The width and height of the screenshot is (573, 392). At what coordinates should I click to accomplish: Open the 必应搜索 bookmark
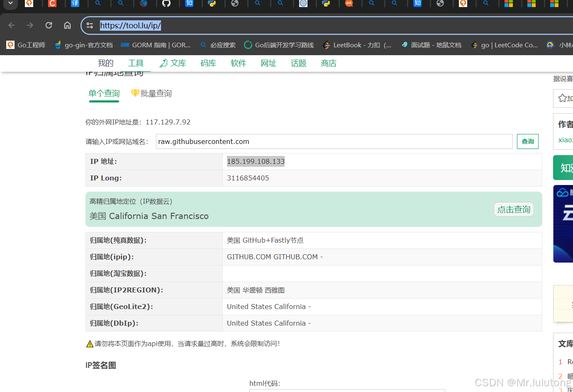click(218, 45)
